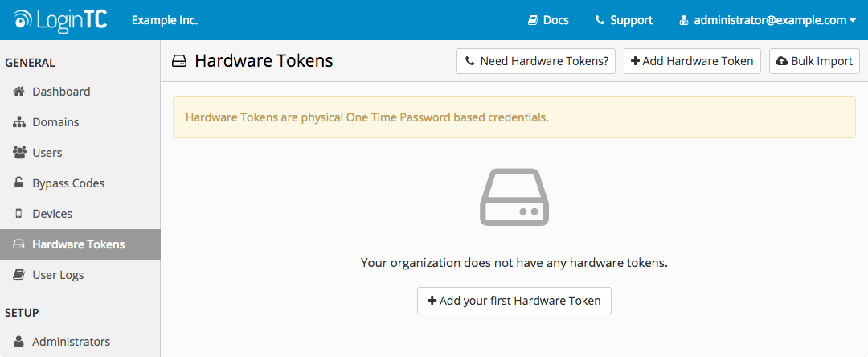
Task: Open the Docs link
Action: click(548, 20)
